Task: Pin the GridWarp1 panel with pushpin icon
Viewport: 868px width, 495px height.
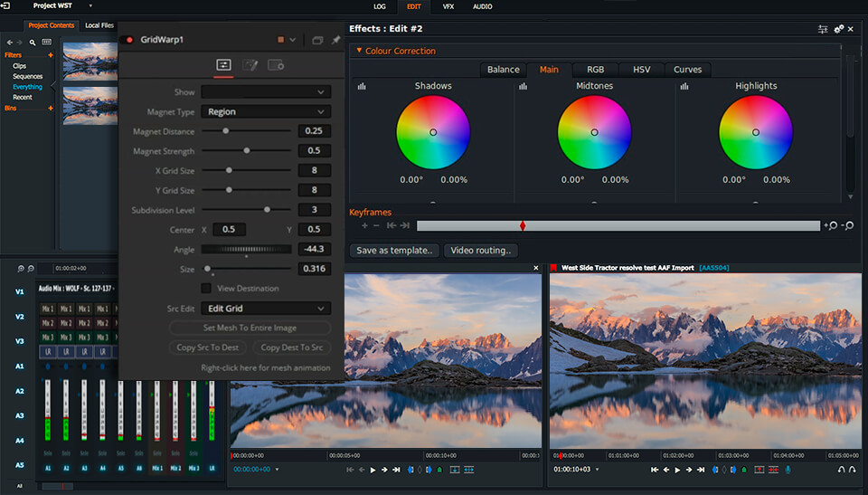Action: click(335, 40)
